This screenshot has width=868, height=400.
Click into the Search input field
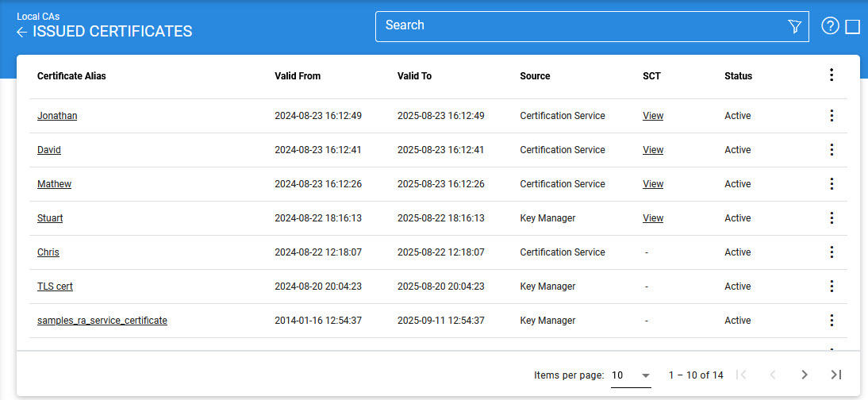point(579,26)
